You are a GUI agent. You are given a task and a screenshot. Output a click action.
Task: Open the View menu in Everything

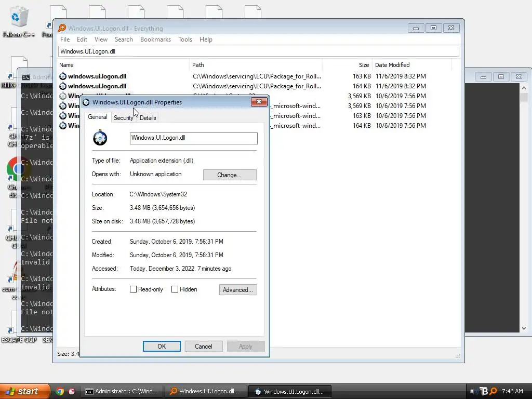click(x=101, y=39)
